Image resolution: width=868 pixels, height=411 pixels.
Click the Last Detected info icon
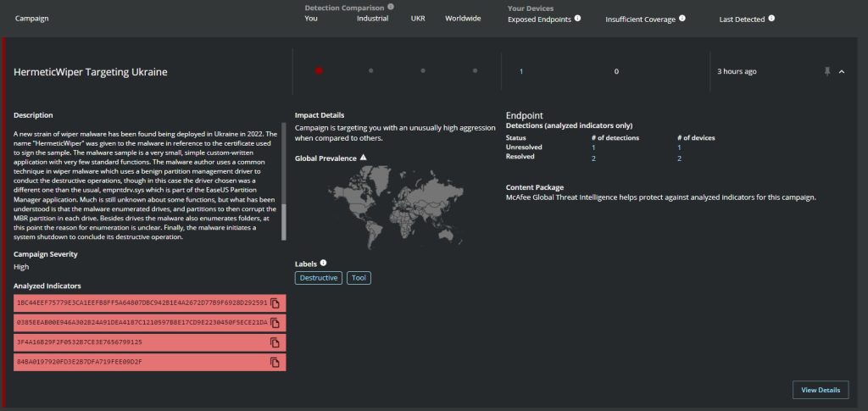pyautogui.click(x=771, y=18)
